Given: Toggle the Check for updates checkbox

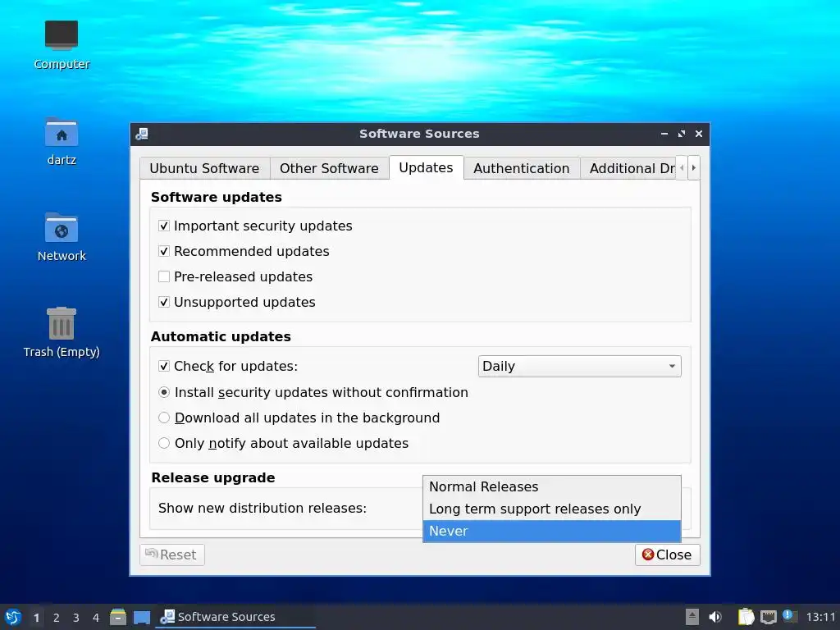Looking at the screenshot, I should 164,367.
